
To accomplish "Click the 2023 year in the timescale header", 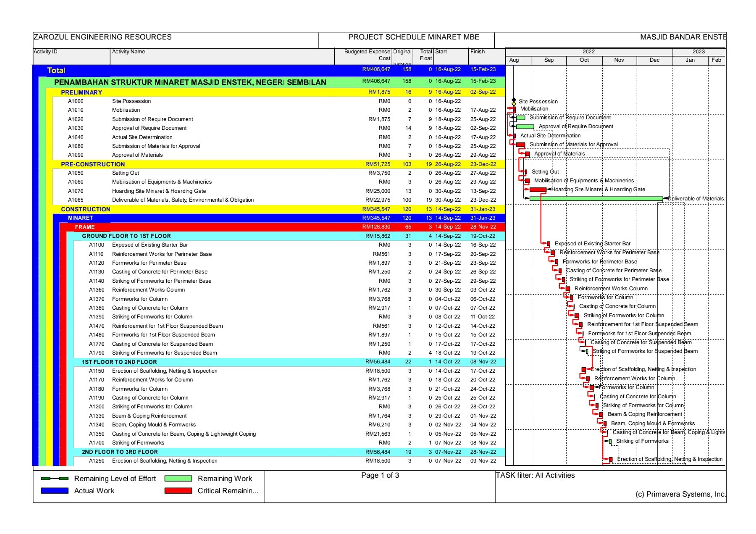I will pos(698,52).
